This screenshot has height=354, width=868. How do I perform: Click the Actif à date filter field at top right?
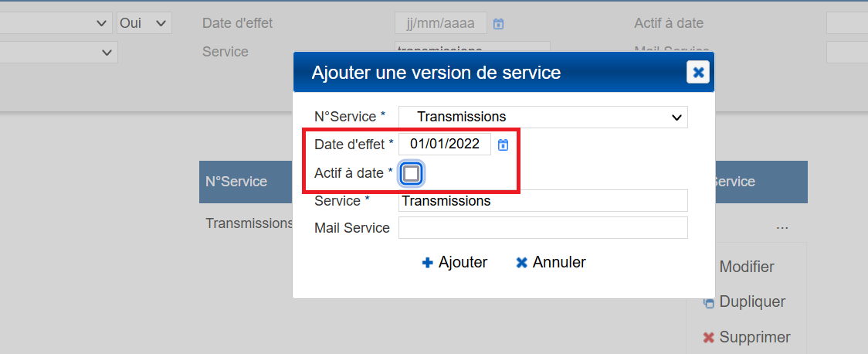pos(846,23)
